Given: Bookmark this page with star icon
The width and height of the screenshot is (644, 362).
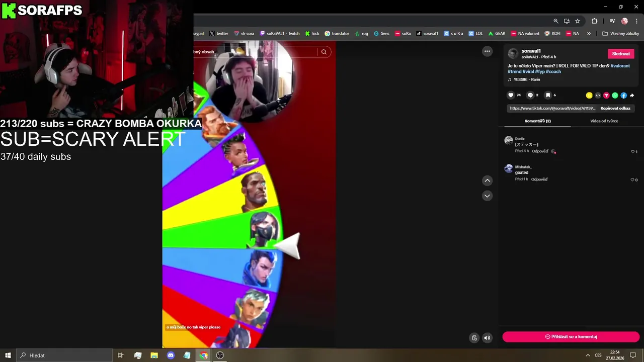Looking at the screenshot, I should (578, 21).
